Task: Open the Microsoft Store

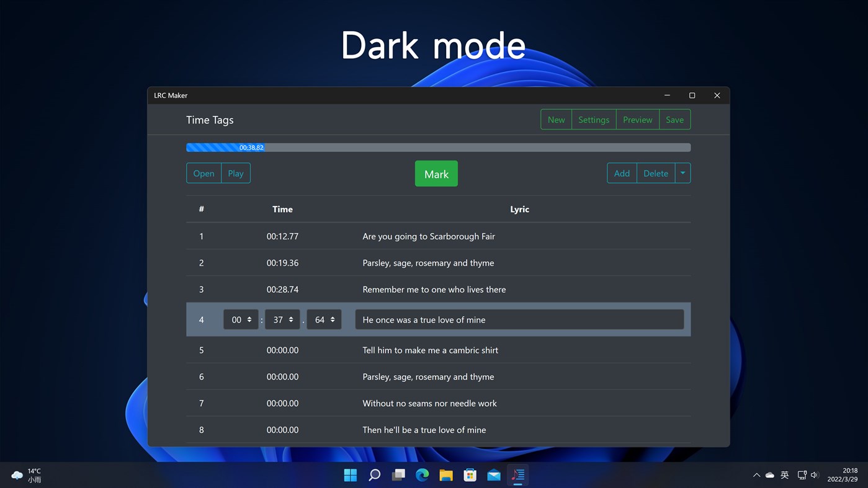Action: pos(470,474)
